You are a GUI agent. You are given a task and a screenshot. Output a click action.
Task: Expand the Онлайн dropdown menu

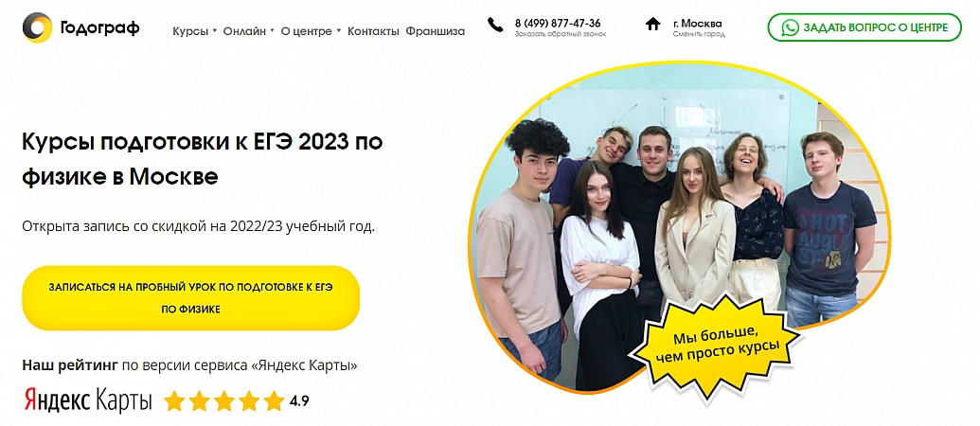click(248, 31)
